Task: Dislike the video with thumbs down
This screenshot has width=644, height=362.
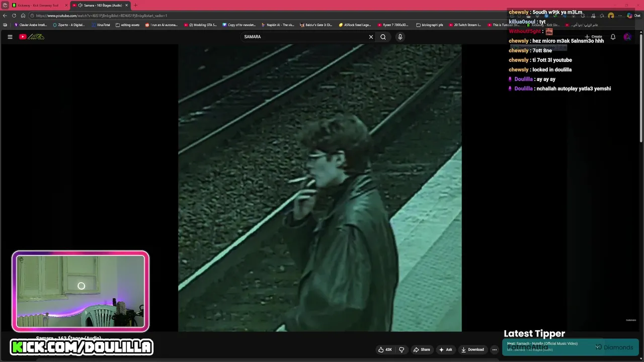Action: pyautogui.click(x=401, y=349)
